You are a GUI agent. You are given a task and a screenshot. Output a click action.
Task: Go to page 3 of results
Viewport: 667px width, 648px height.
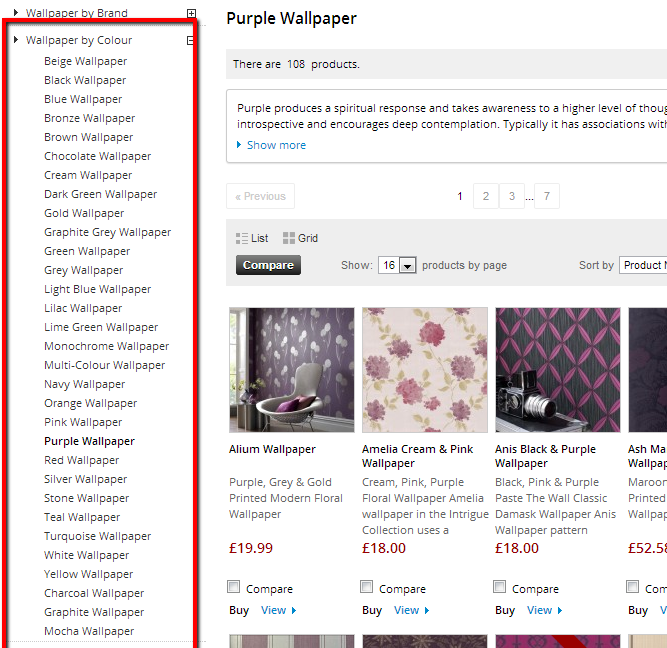[512, 196]
